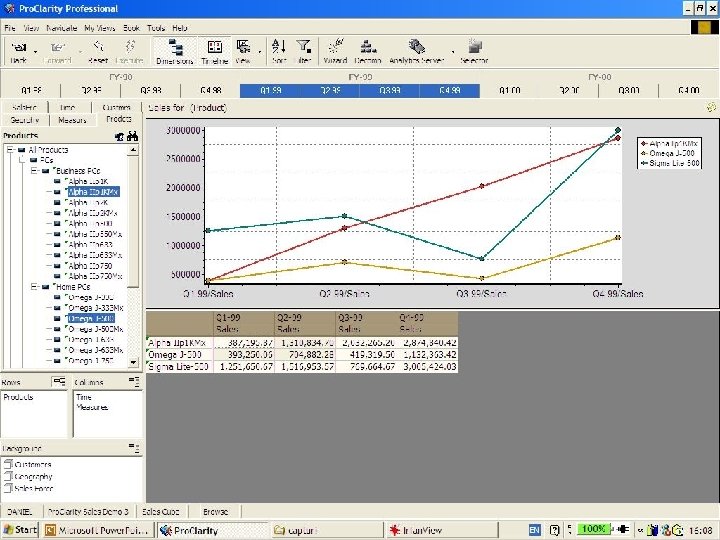Open the Navigate menu
This screenshot has width=720, height=540.
point(62,28)
